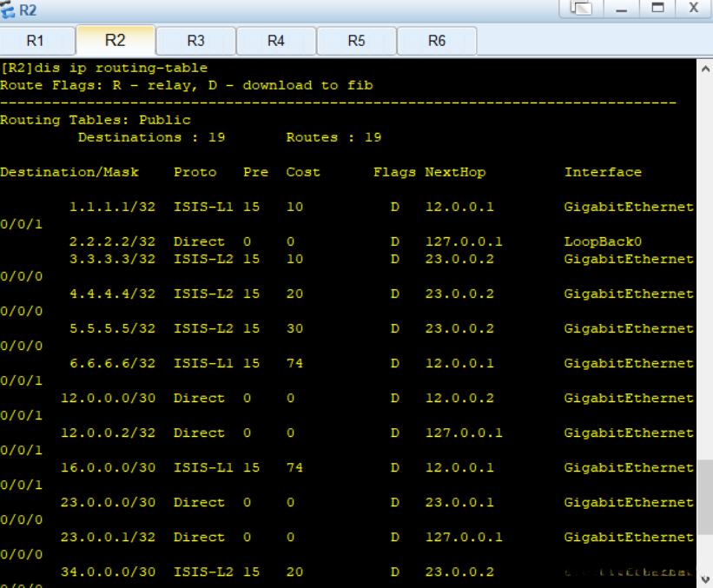Screen dimensions: 713x588
Task: Click destination 1.1.1.1/32
Action: tap(112, 207)
